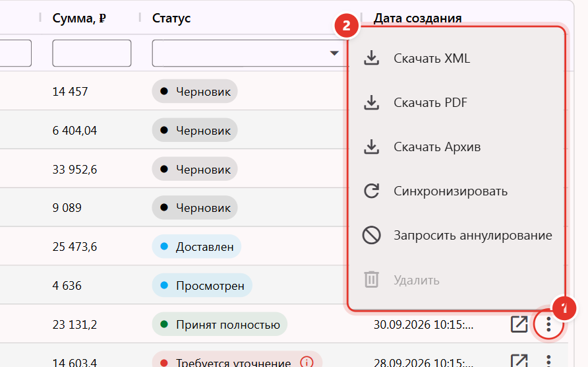The height and width of the screenshot is (367, 588).
Task: Open three-dot menu for 30.09.2026 row
Action: 548,324
